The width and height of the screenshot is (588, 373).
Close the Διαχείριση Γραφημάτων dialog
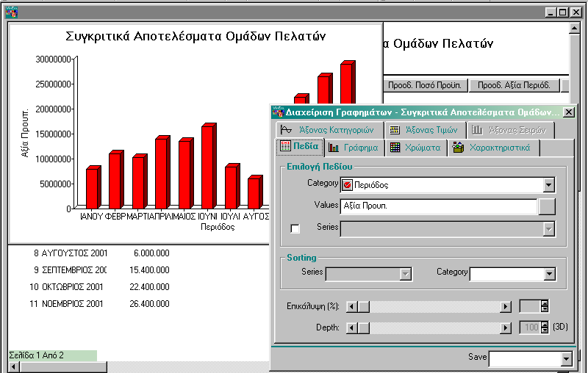point(569,112)
